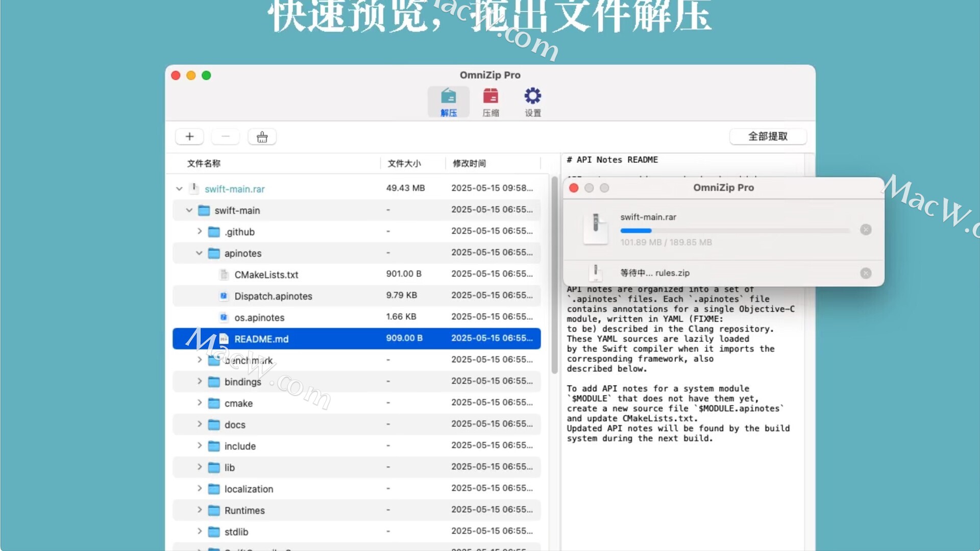Click the Dispatch.apinotes file icon
980x551 pixels.
224,296
